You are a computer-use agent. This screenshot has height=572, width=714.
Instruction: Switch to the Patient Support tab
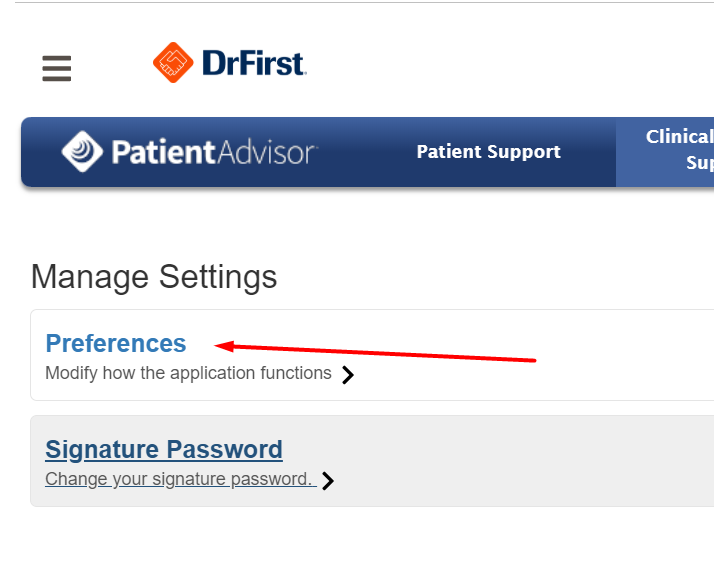pyautogui.click(x=488, y=152)
